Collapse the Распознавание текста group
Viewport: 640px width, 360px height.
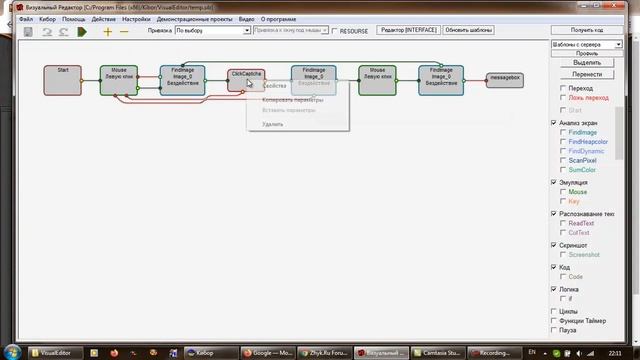[554, 214]
